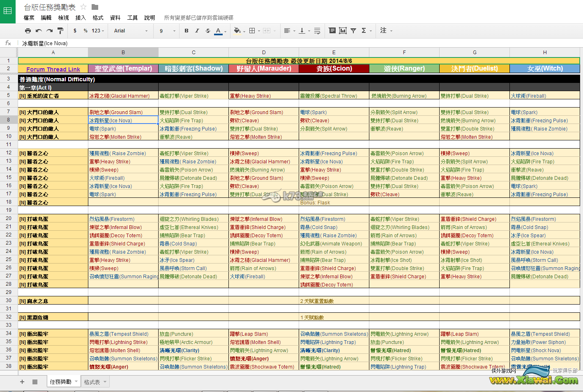Viewport: 583px width, 392px height.
Task: Open the 編輯 menu
Action: coord(46,18)
